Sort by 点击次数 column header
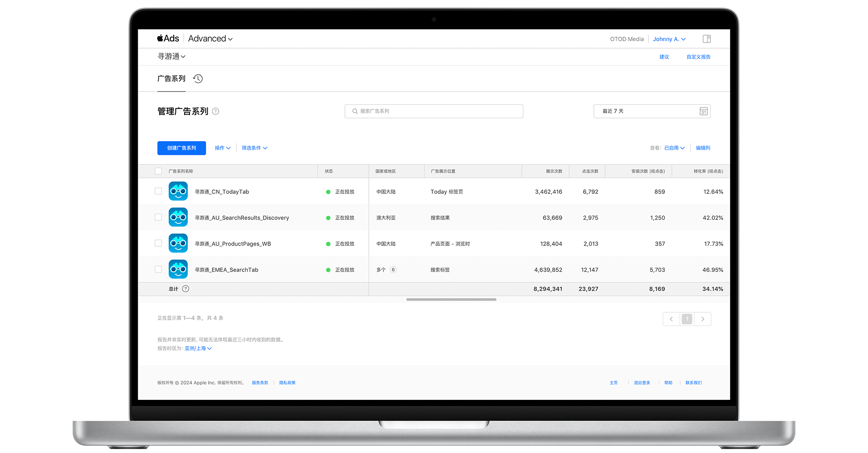 590,171
